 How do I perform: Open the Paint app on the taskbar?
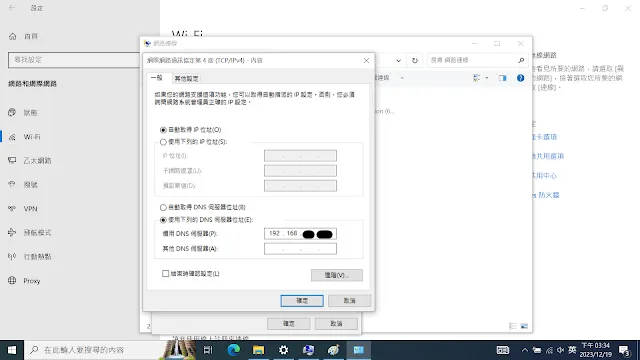(333, 350)
